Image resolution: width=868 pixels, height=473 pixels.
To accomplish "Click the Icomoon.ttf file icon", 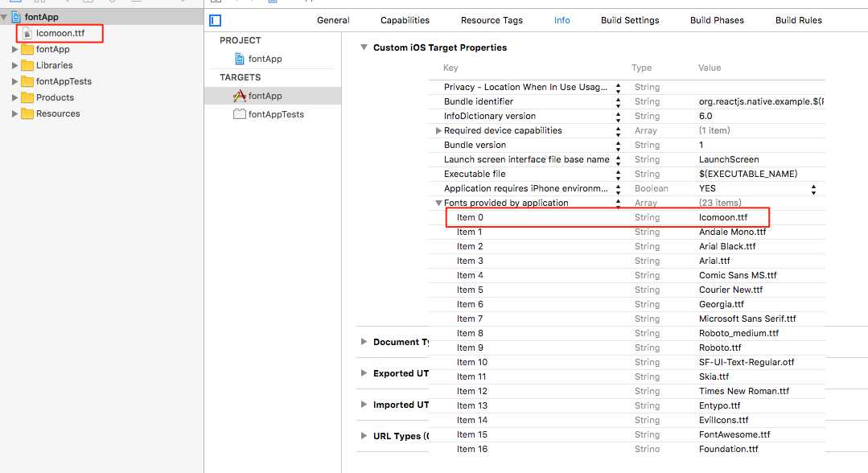I will pos(27,33).
